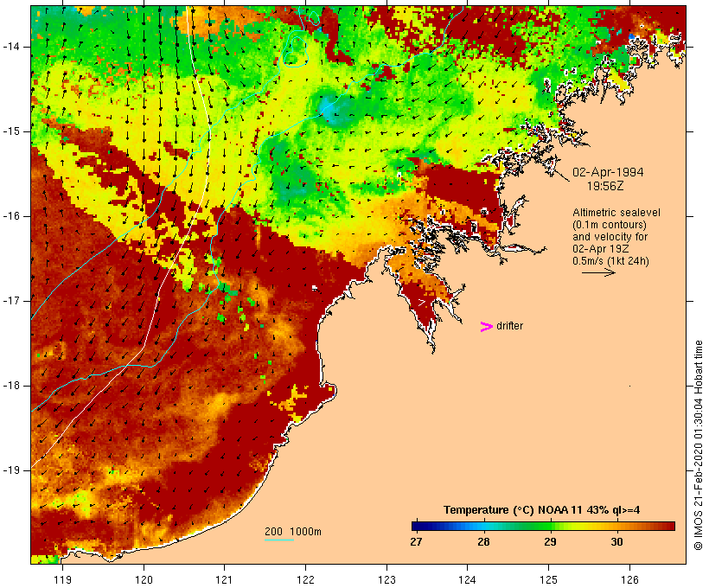709x588 pixels.
Task: Click the colorbar label '30'
Action: (x=616, y=541)
